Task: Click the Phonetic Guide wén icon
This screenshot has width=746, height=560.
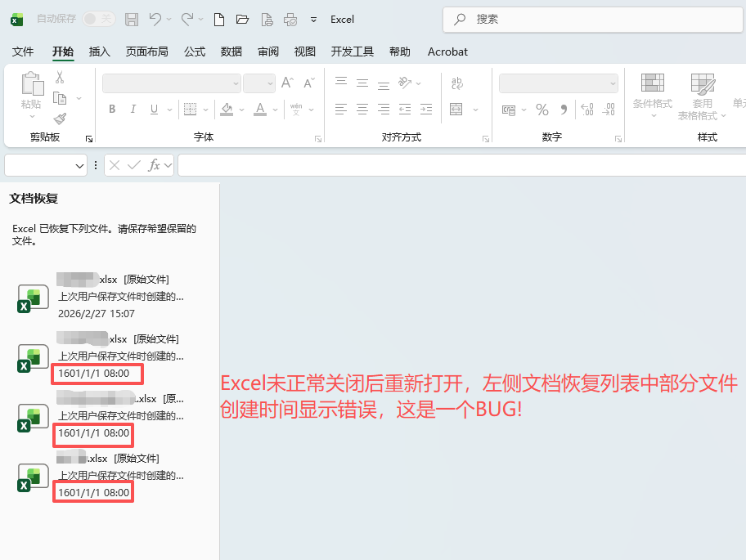Action: tap(296, 110)
